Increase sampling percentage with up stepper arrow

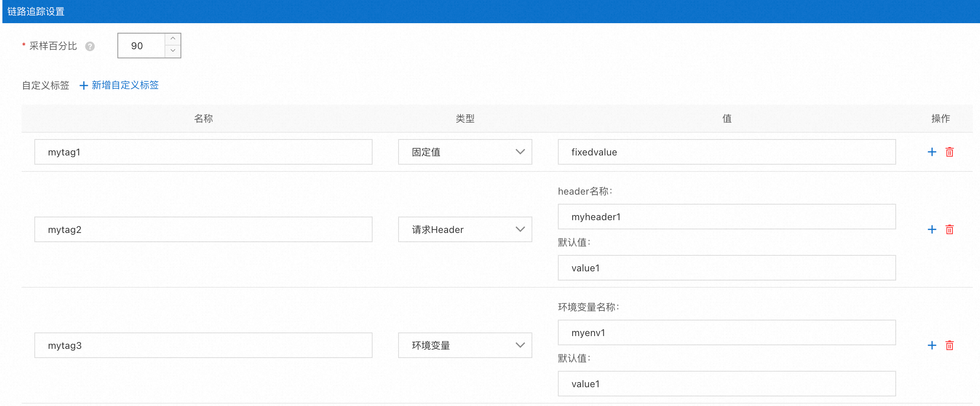[x=172, y=38]
